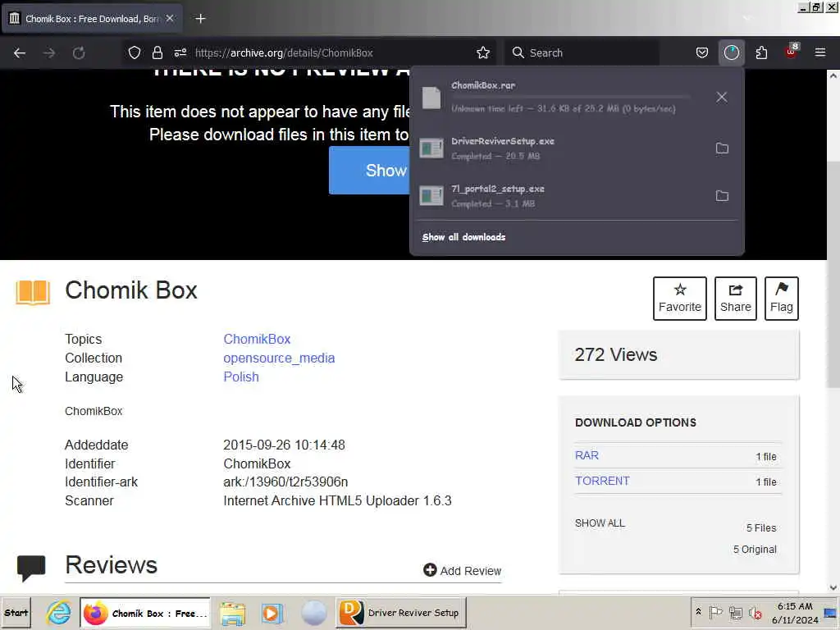The height and width of the screenshot is (630, 840).
Task: Click the site security padlock icon
Action: pyautogui.click(x=157, y=52)
